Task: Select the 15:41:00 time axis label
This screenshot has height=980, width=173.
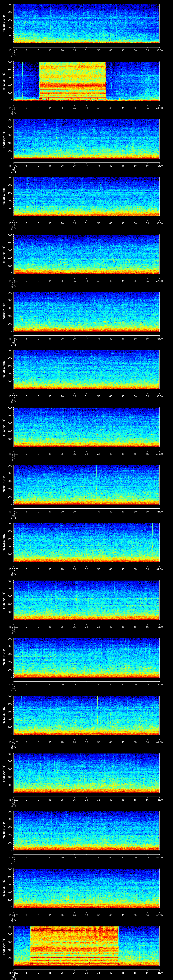Action: pos(13,742)
